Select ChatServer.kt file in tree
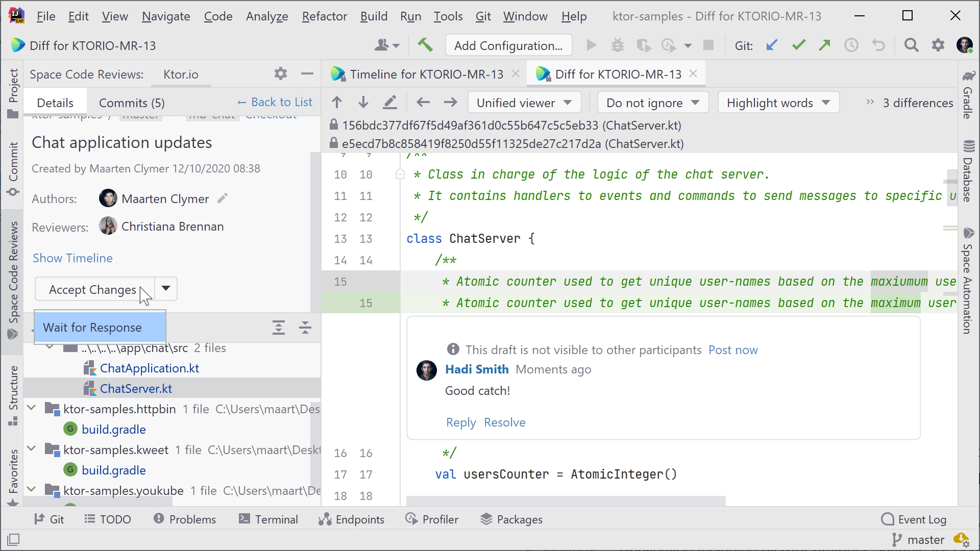The width and height of the screenshot is (980, 551). pyautogui.click(x=136, y=389)
